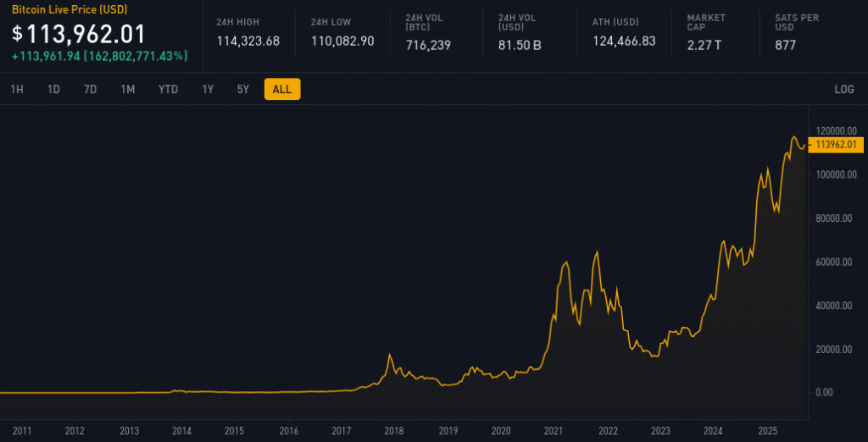The image size is (868, 442).
Task: Click the MARKET CAP value 2.27 T
Action: pyautogui.click(x=704, y=45)
